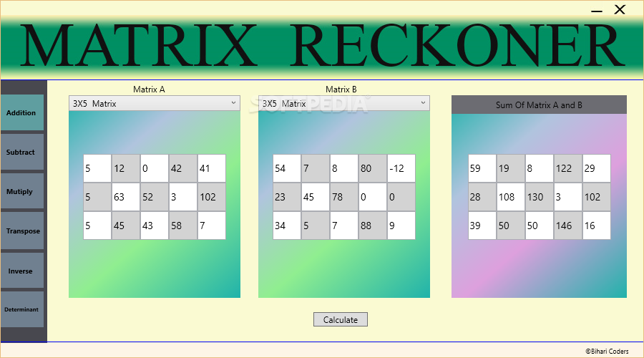The width and height of the screenshot is (644, 358).
Task: Edit Matrix B cell containing 78
Action: (x=344, y=197)
